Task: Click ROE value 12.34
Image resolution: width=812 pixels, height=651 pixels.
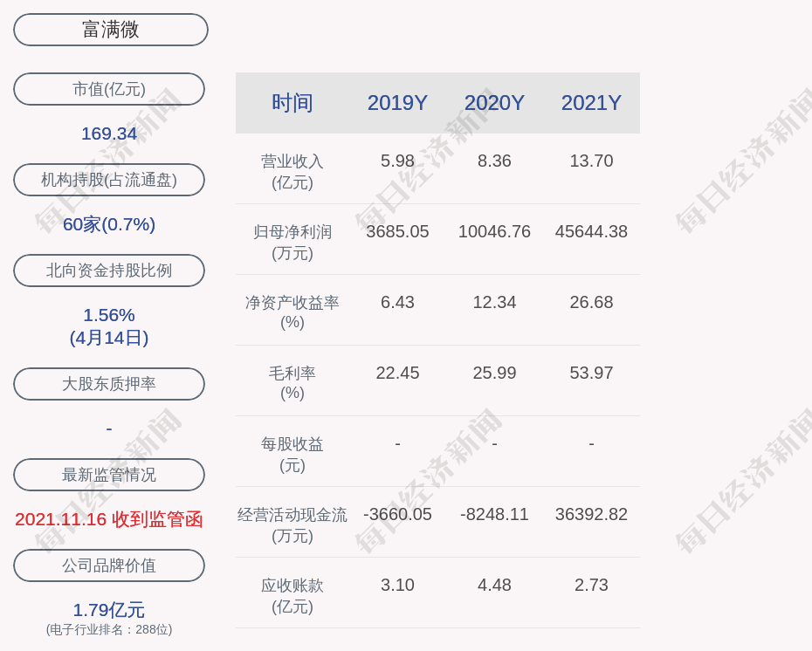Action: point(494,302)
